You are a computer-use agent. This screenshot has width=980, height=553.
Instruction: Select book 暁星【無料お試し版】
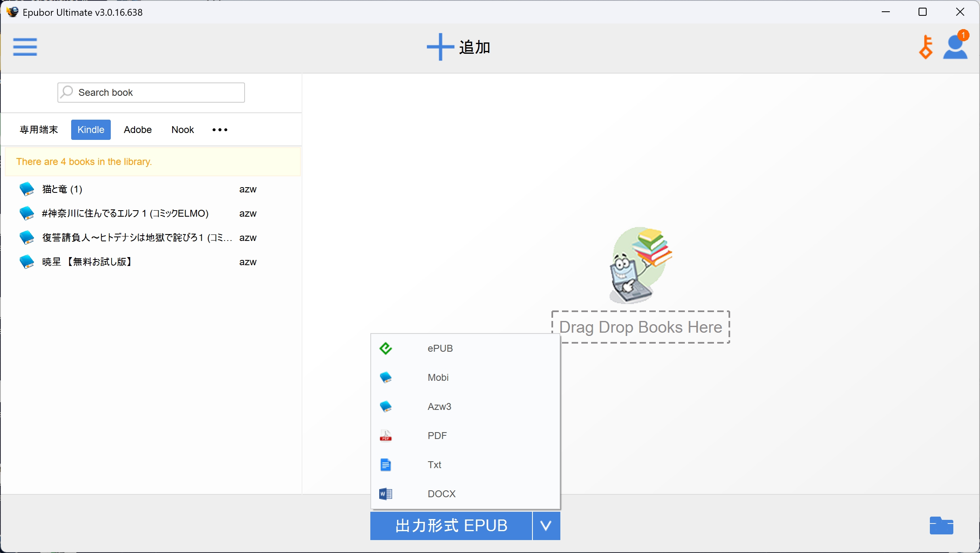coord(87,262)
